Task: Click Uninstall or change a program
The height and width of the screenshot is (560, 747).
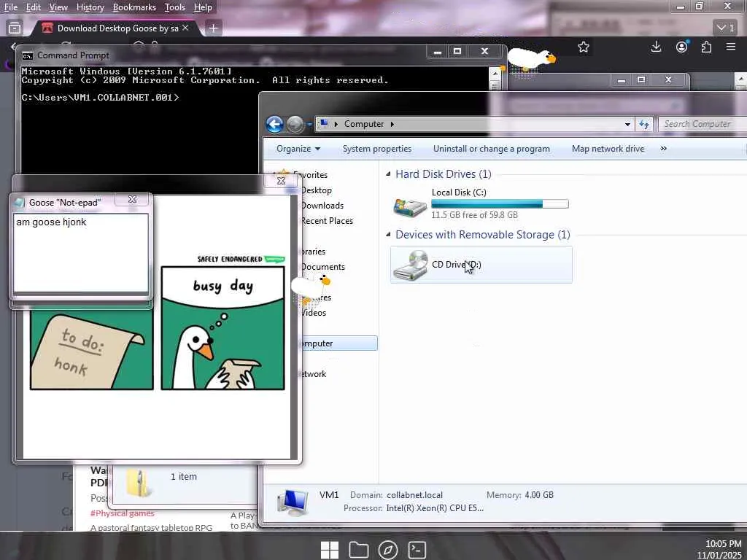Action: click(x=491, y=149)
